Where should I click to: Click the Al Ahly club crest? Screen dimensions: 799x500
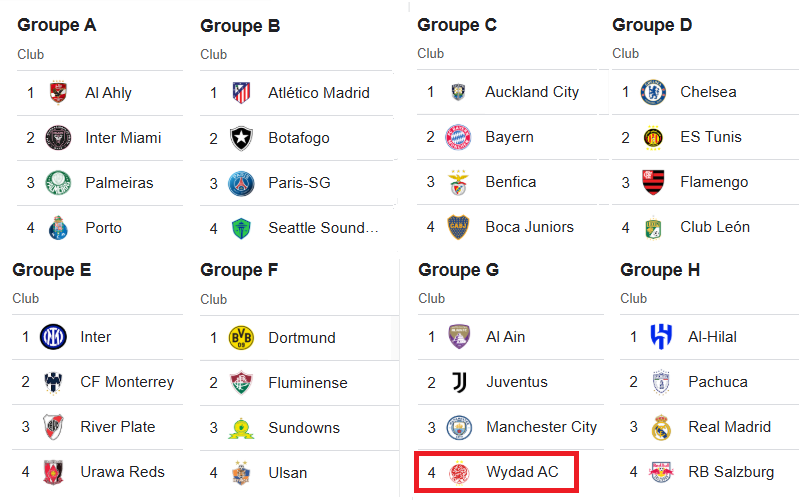[x=58, y=93]
